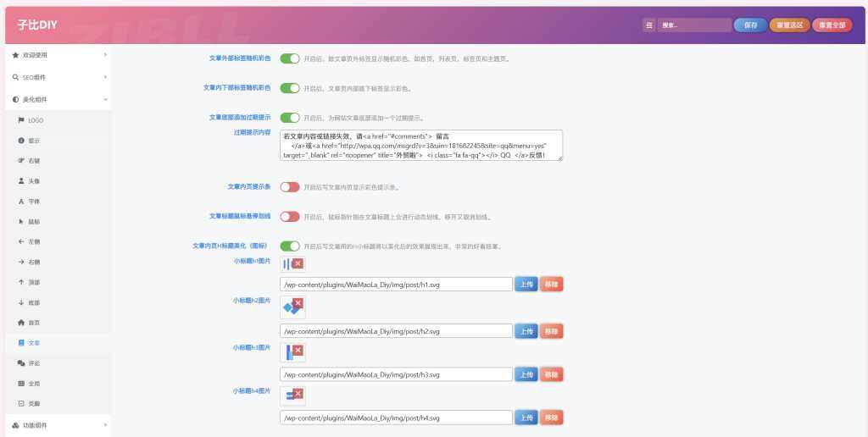Click the red X on h1 image preview

coord(298,264)
